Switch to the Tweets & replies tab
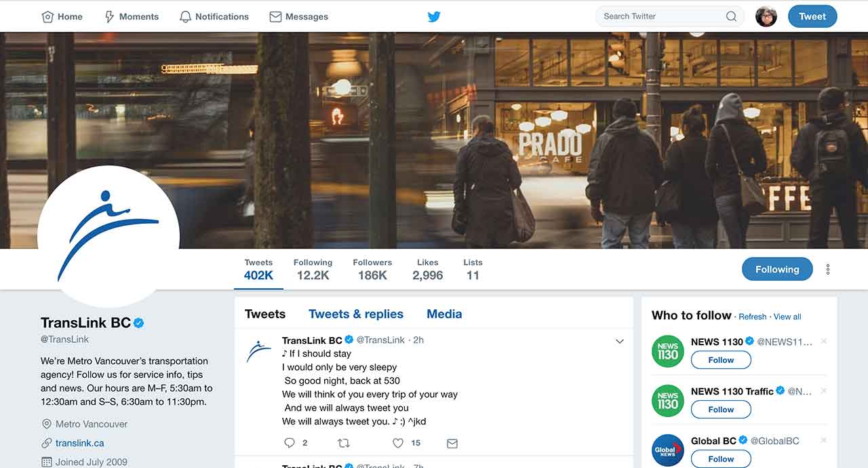 click(x=355, y=313)
